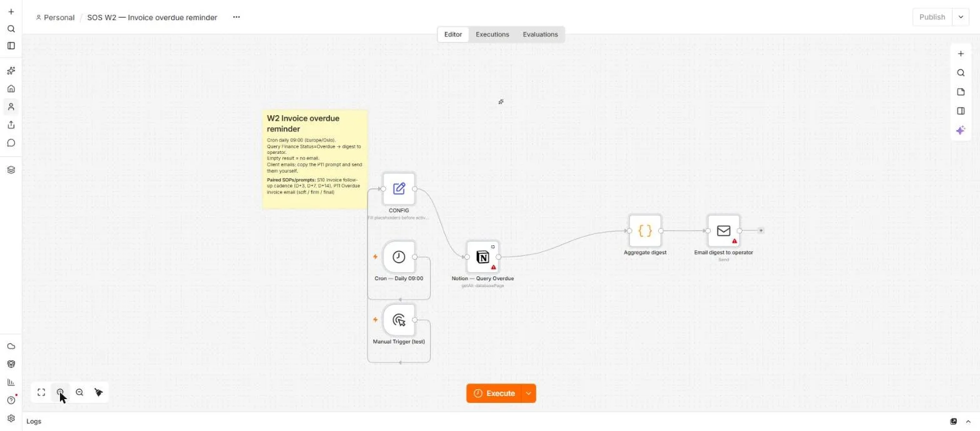Open the help question mark icon

coord(11,400)
